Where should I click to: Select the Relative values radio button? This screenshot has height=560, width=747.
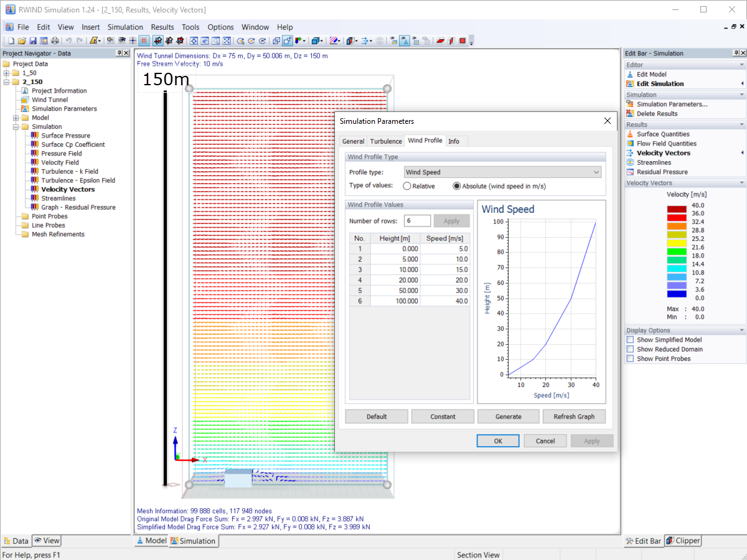(407, 186)
